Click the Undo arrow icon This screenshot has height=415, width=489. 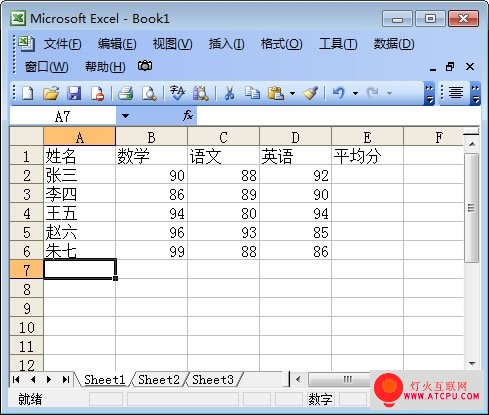pos(339,93)
